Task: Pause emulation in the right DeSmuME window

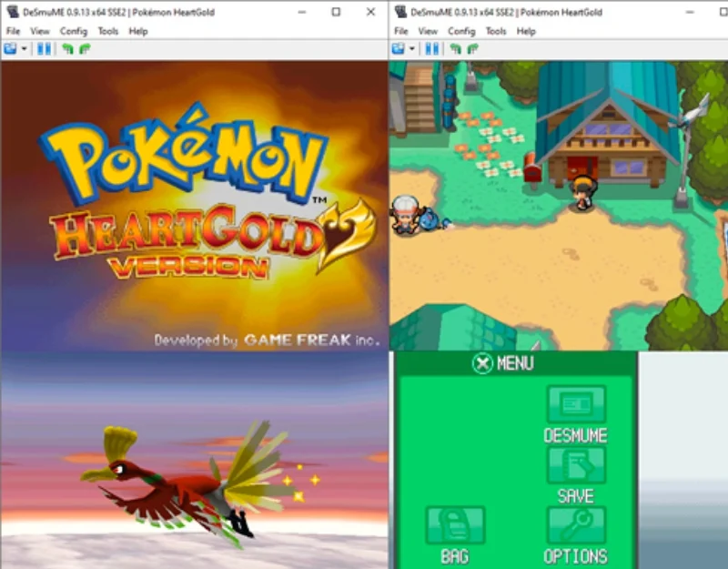Action: [x=431, y=48]
